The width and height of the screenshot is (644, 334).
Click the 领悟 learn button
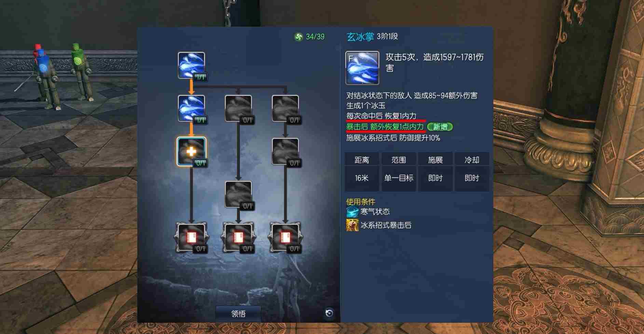click(x=238, y=314)
